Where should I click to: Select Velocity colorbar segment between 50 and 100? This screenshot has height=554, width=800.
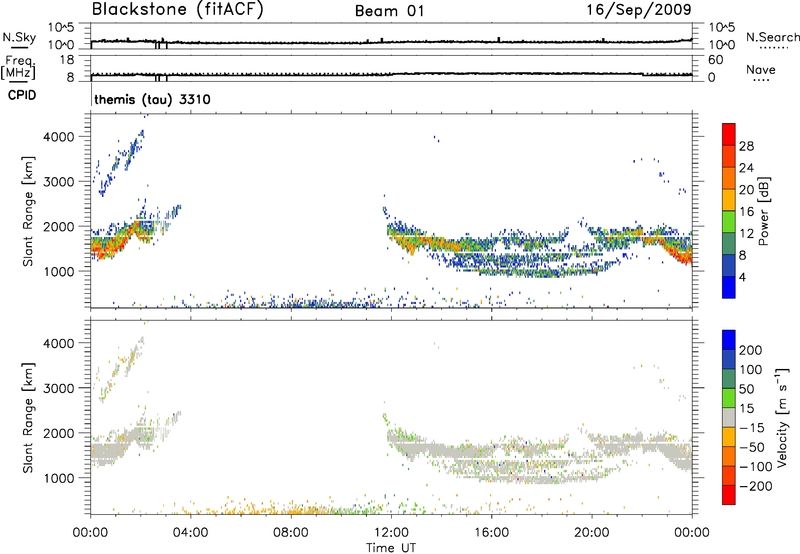[x=729, y=379]
